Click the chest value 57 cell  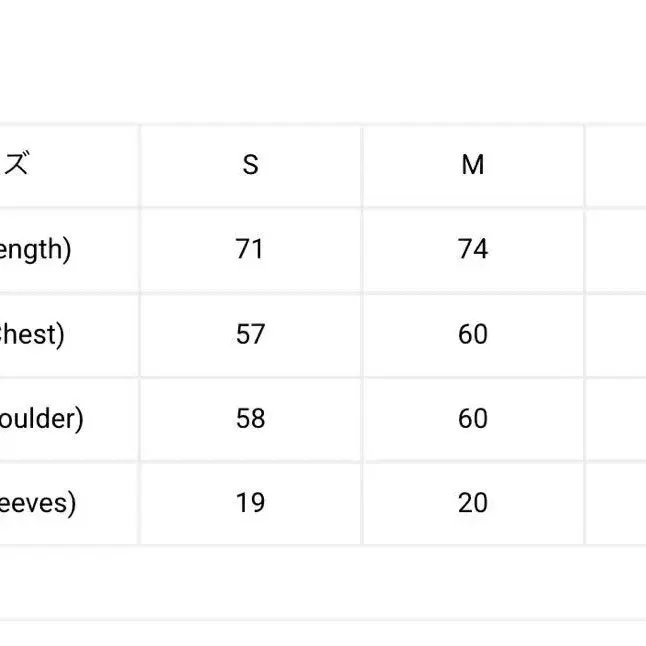[x=250, y=335]
